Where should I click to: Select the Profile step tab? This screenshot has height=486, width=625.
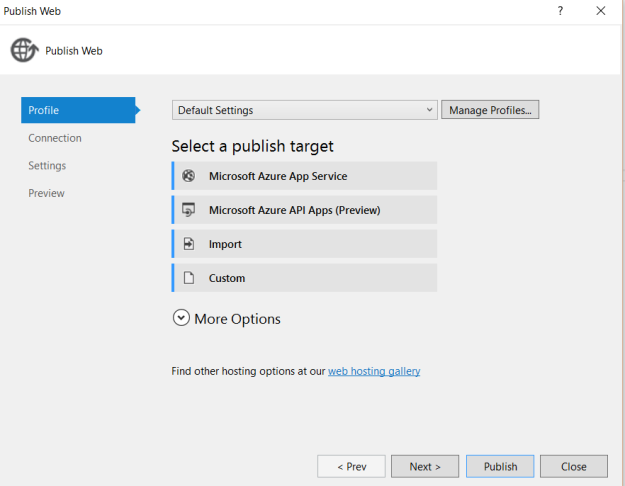[78, 110]
